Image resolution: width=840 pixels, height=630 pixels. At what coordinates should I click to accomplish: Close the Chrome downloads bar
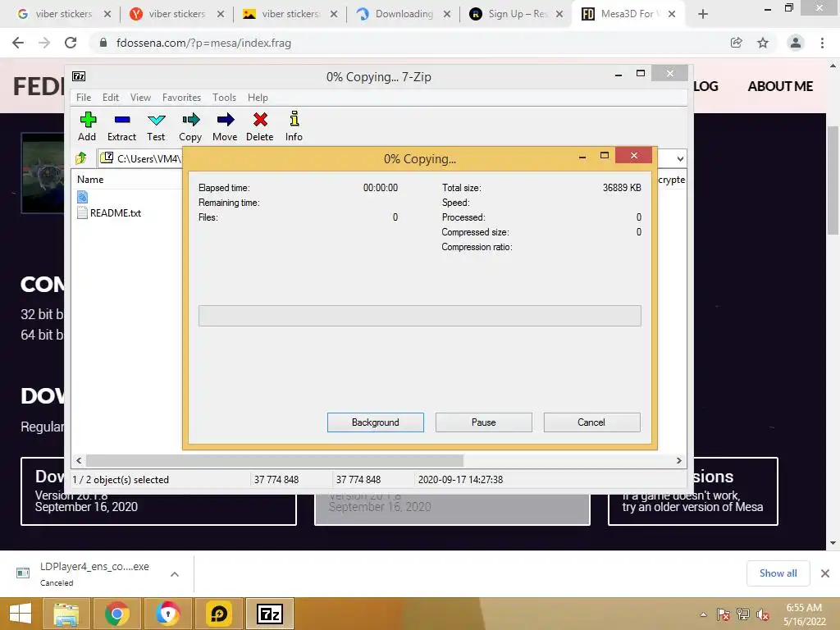tap(825, 573)
